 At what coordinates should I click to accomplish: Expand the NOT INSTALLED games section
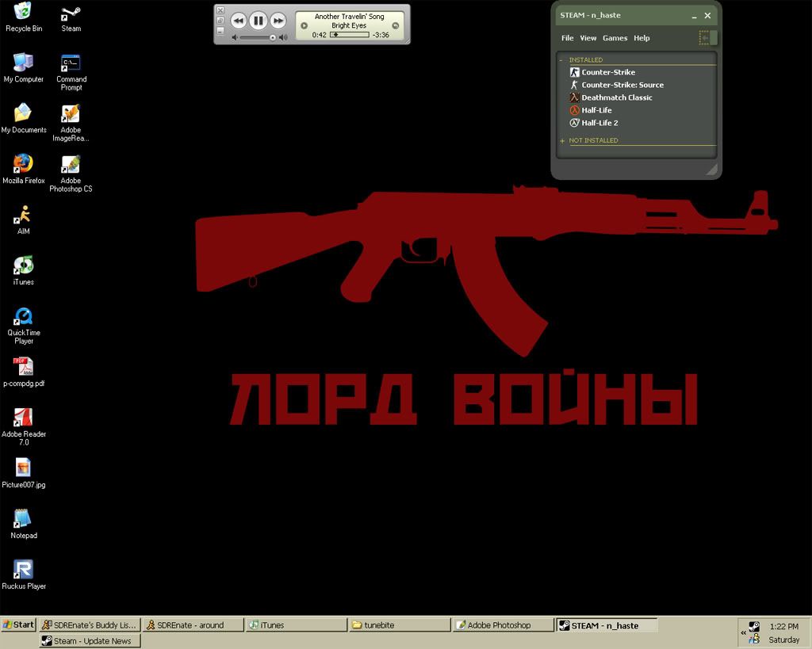pyautogui.click(x=561, y=141)
